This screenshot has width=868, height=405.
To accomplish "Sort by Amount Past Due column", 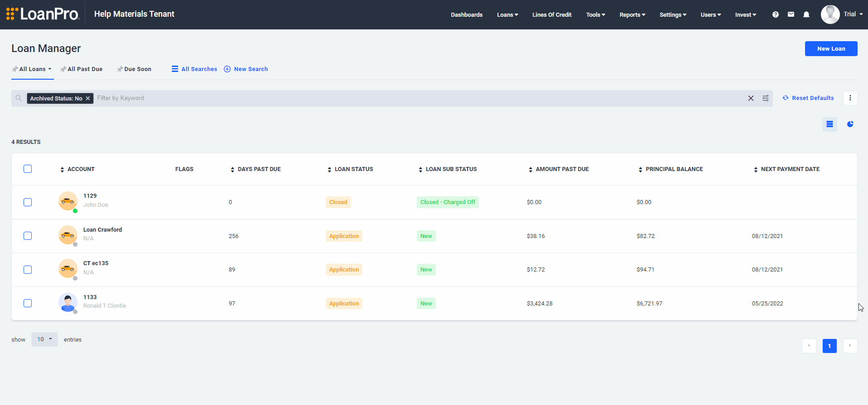I will pyautogui.click(x=530, y=170).
